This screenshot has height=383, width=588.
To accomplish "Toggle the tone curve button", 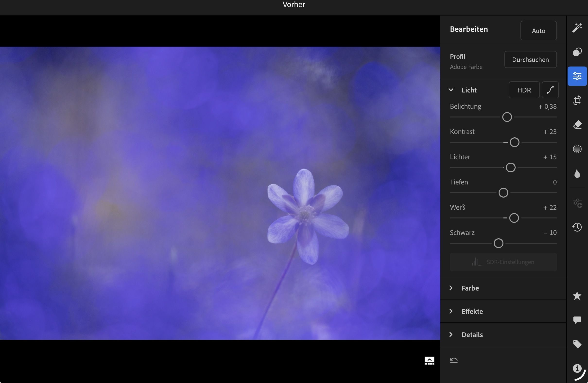I will (550, 90).
